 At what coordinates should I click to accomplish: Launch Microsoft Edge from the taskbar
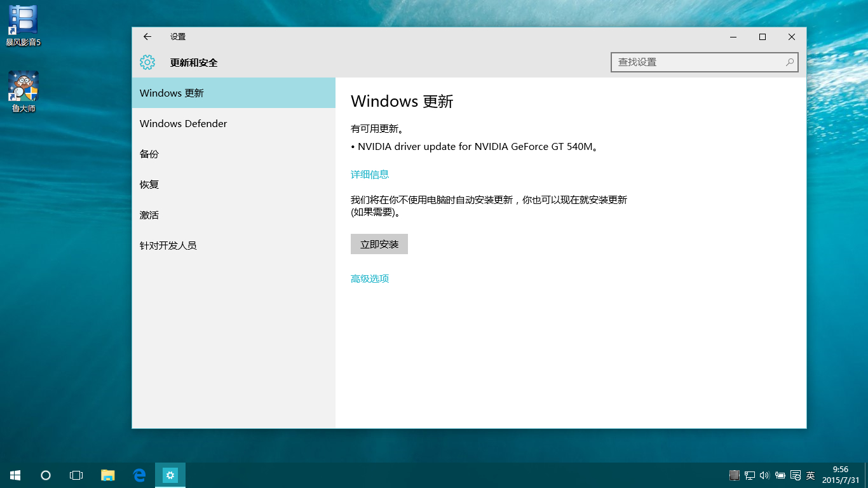tap(139, 475)
